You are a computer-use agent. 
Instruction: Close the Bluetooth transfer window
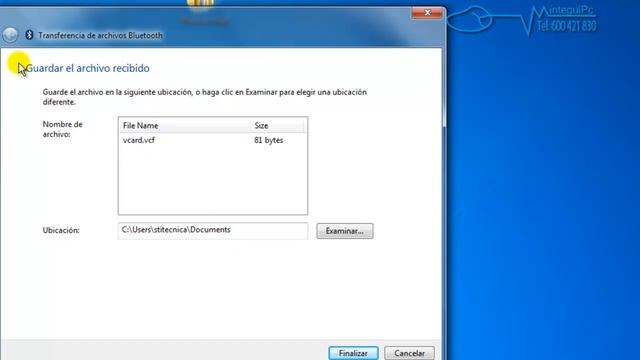click(427, 13)
